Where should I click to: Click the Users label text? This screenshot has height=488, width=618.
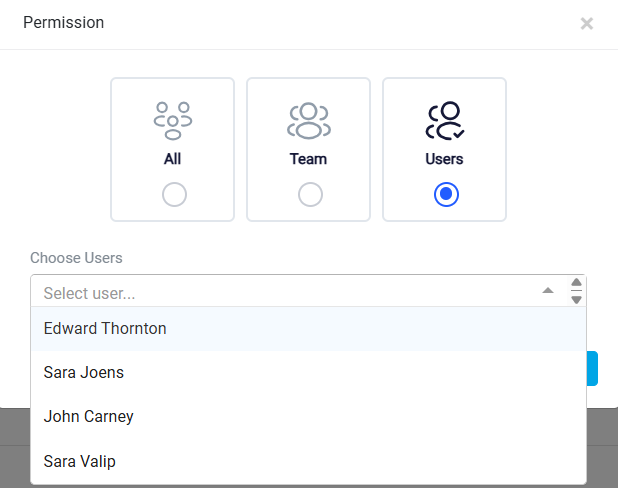pos(444,159)
